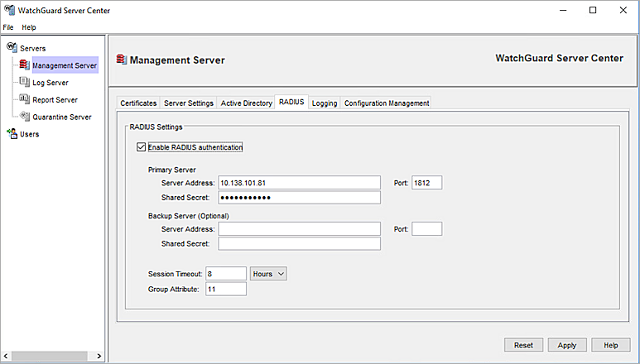
Task: Click the Users icon in tree
Action: click(x=12, y=133)
